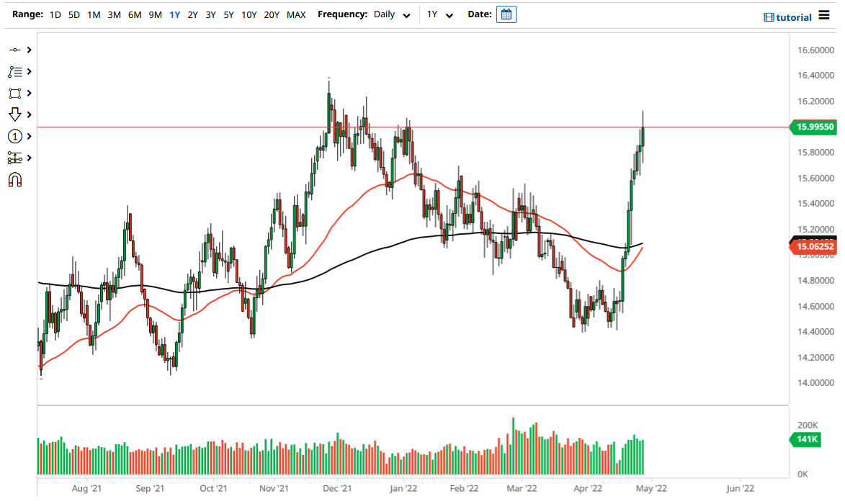Click the 20Y range button
This screenshot has height=504, width=845.
tap(272, 14)
